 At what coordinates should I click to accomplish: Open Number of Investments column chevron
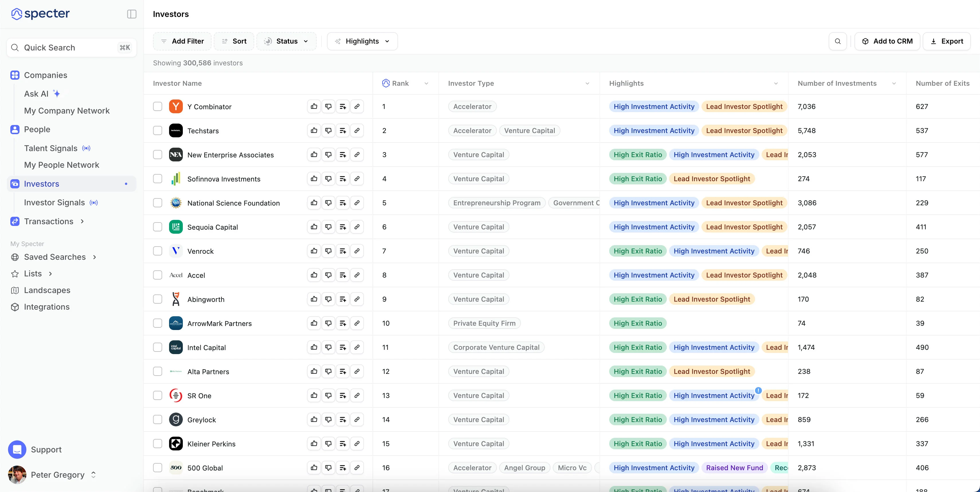pyautogui.click(x=894, y=83)
